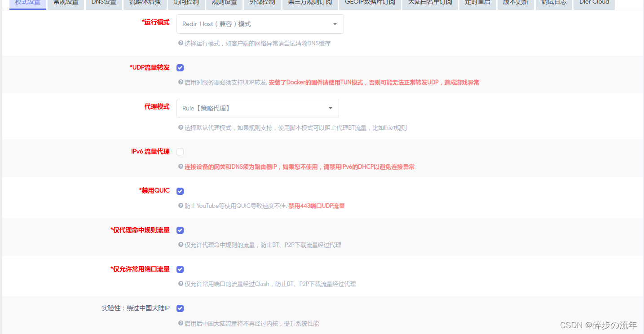Click the help icon beside the 代理模式 description
644x334 pixels.
pyautogui.click(x=181, y=127)
